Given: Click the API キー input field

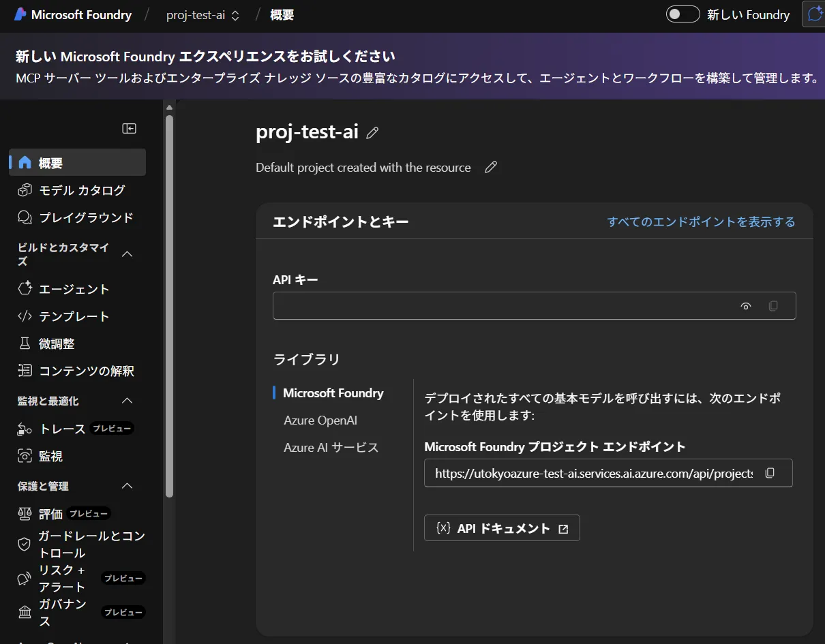Looking at the screenshot, I should point(501,306).
